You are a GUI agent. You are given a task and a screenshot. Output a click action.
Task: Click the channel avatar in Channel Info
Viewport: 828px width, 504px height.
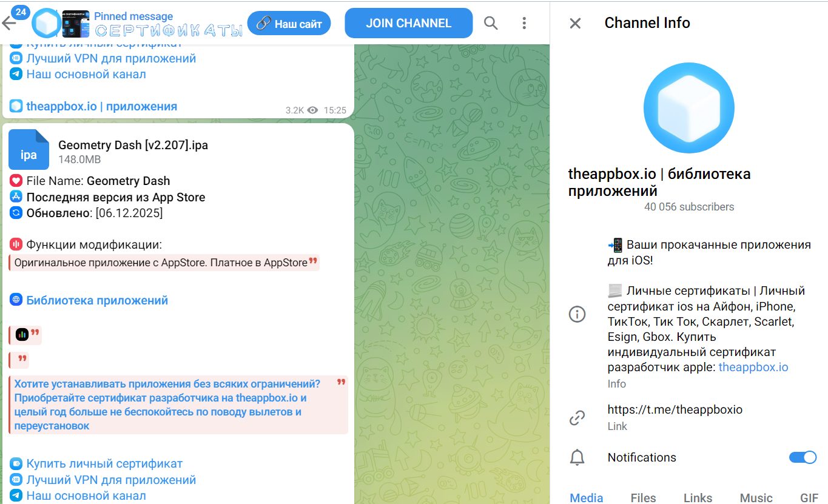[x=688, y=107]
